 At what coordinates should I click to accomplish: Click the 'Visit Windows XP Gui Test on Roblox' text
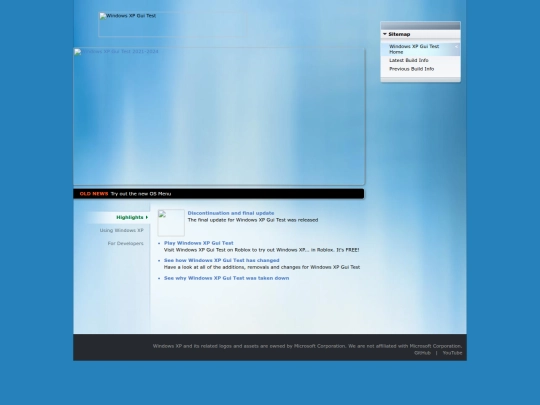[261, 250]
